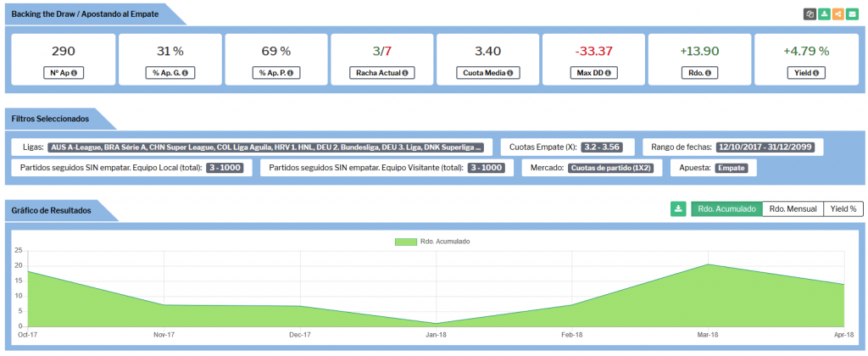
Task: Click the green envelope email icon
Action: tap(852, 14)
